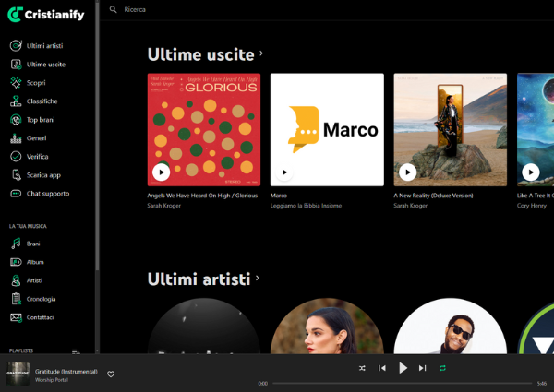Skip to the next track
554x392 pixels.
[x=422, y=368]
